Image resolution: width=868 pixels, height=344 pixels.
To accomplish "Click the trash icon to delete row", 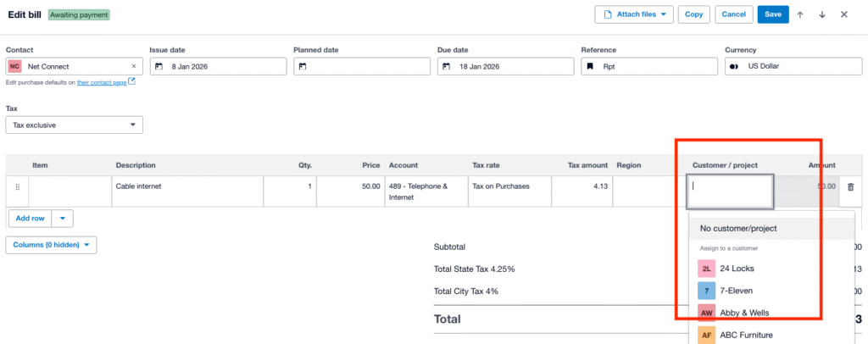I will click(x=850, y=186).
